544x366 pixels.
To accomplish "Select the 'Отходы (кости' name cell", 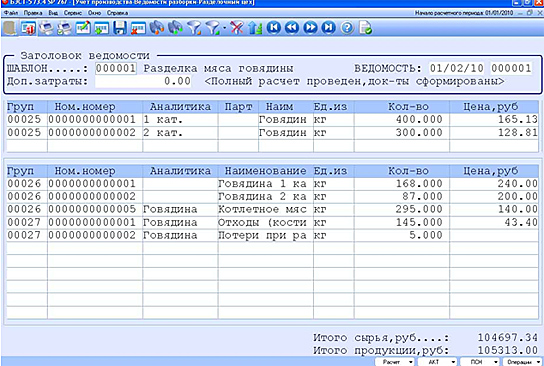I will click(x=266, y=222).
